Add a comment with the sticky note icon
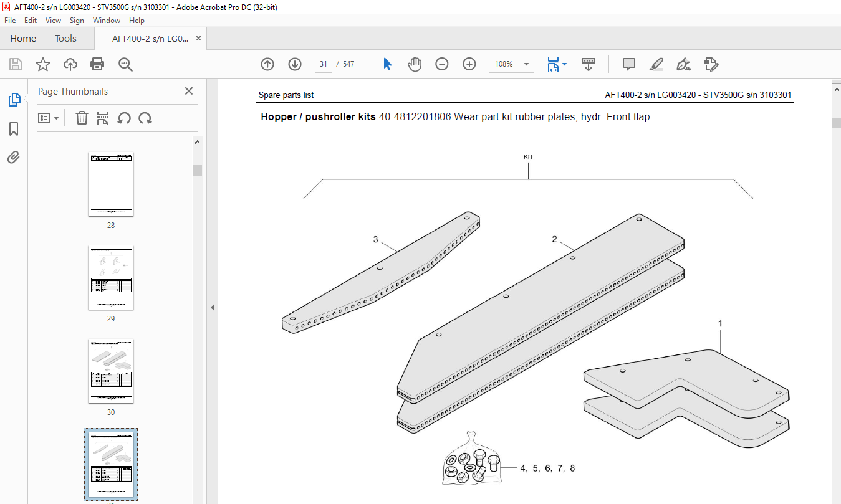Screen dimensions: 841x504 coord(629,64)
